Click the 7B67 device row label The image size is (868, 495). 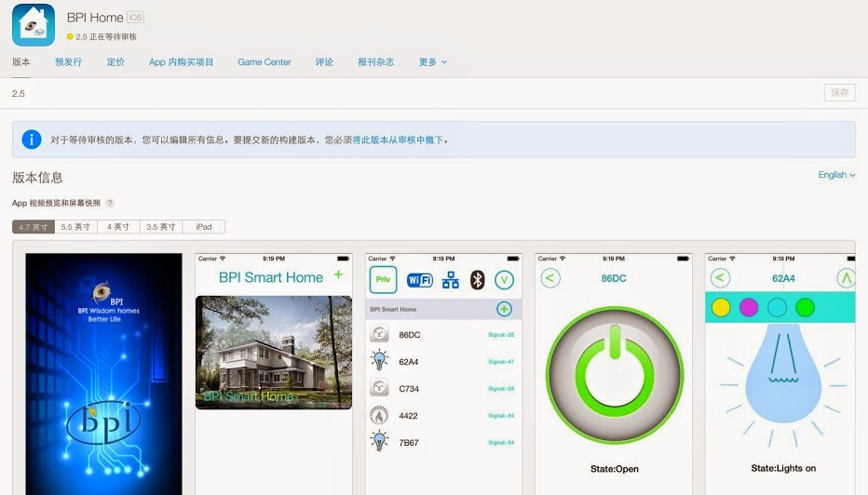tap(409, 443)
